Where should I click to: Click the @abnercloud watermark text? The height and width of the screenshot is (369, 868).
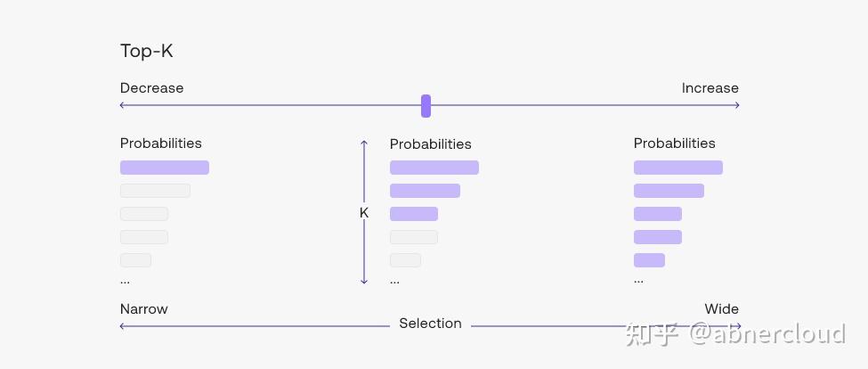(766, 334)
